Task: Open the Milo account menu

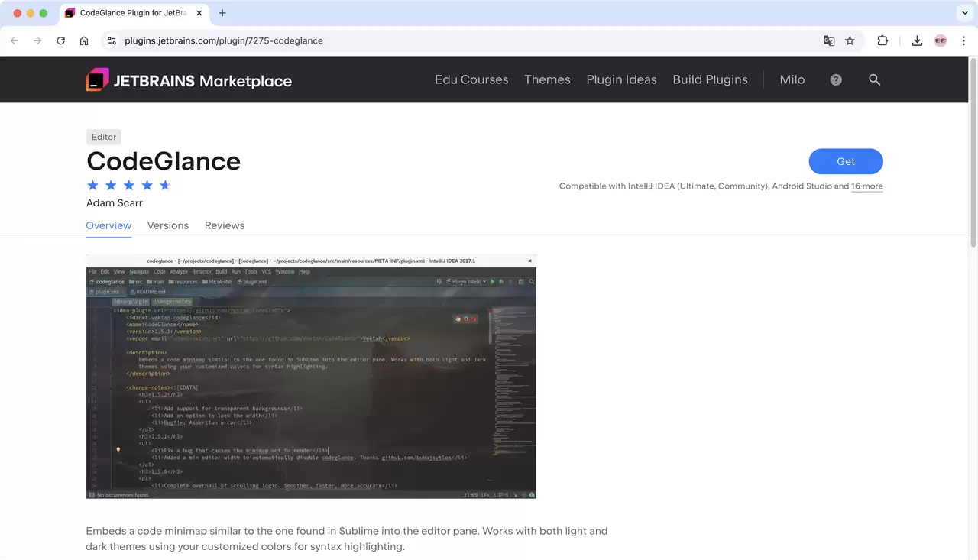Action: pos(792,79)
